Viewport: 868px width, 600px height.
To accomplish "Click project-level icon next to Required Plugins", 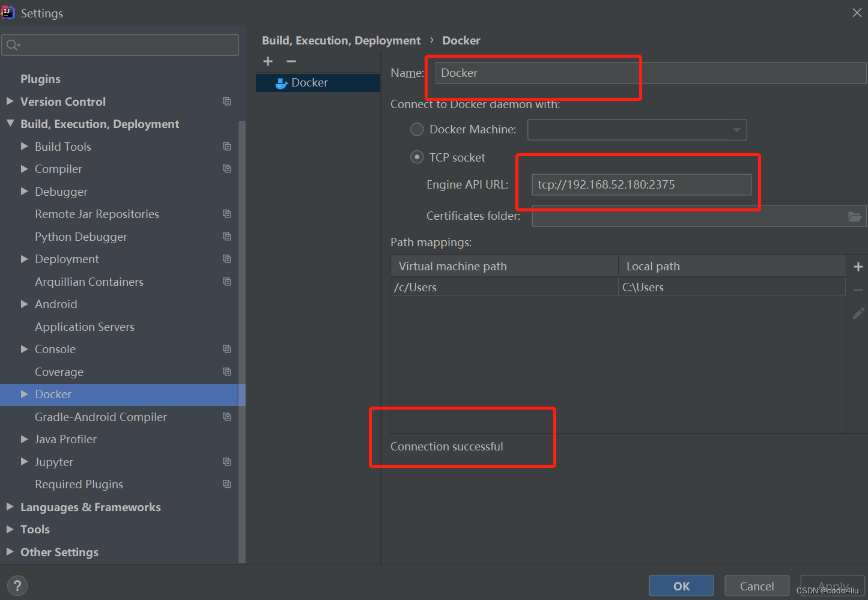I will point(226,484).
